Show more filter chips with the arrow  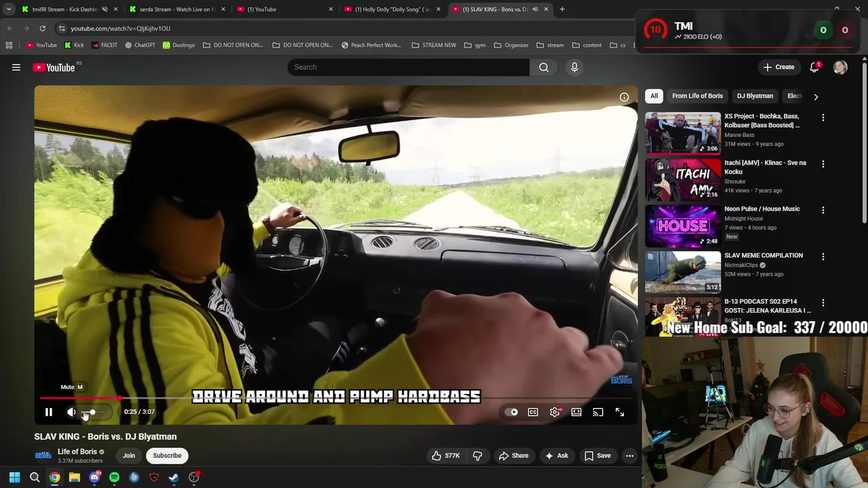pyautogui.click(x=816, y=96)
